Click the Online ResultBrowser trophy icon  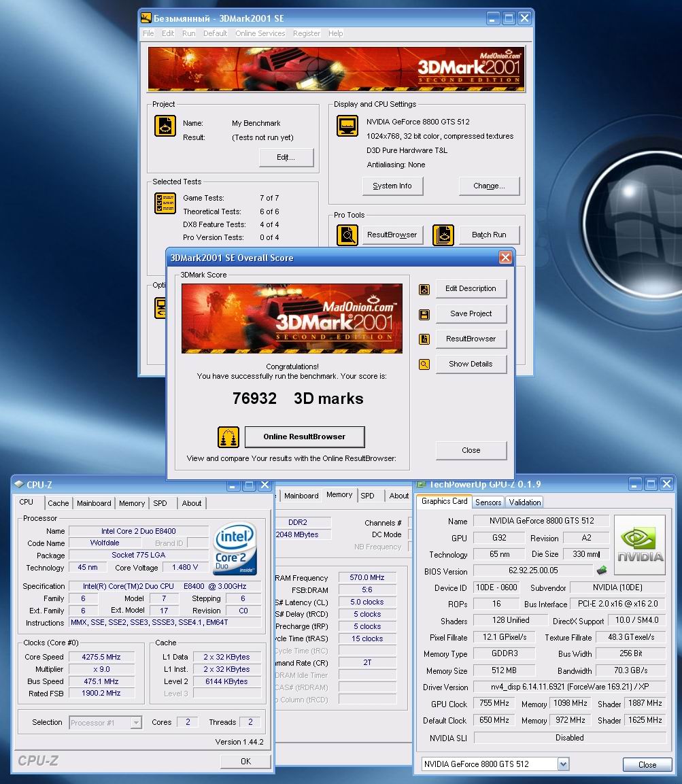pos(228,437)
